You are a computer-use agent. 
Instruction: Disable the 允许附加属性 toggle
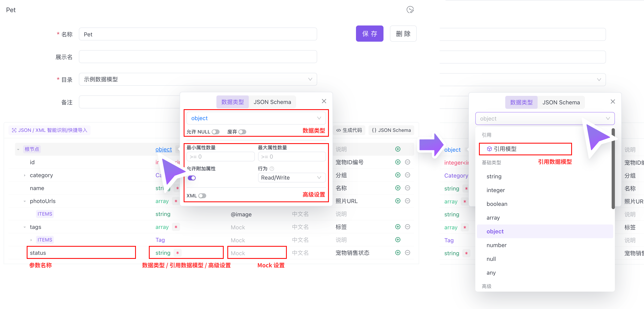[192, 178]
